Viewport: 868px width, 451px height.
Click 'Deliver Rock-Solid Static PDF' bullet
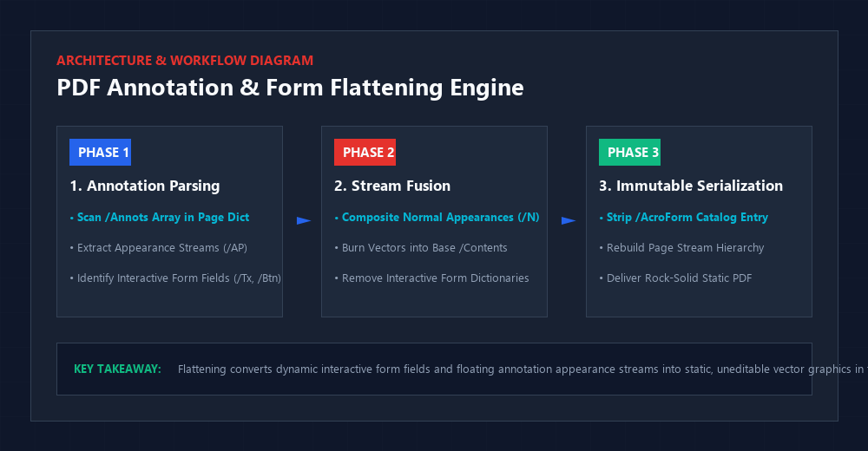675,278
